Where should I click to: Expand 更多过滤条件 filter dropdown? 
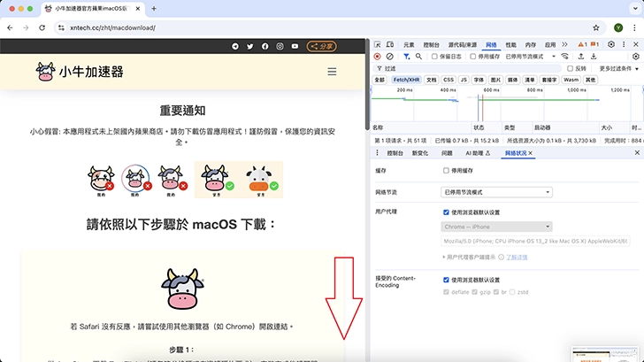(619, 69)
